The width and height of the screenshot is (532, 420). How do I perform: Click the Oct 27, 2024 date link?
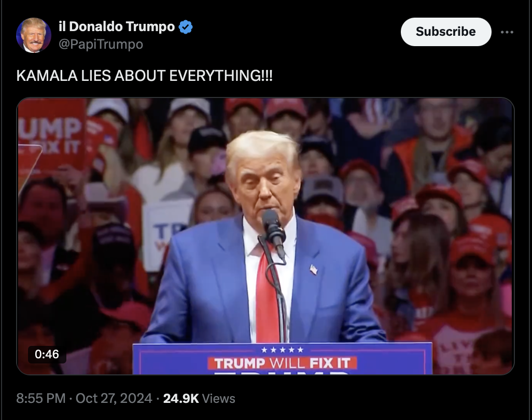pyautogui.click(x=114, y=398)
